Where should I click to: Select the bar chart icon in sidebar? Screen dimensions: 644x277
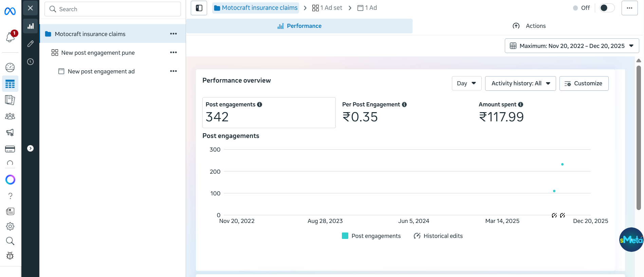(31, 26)
